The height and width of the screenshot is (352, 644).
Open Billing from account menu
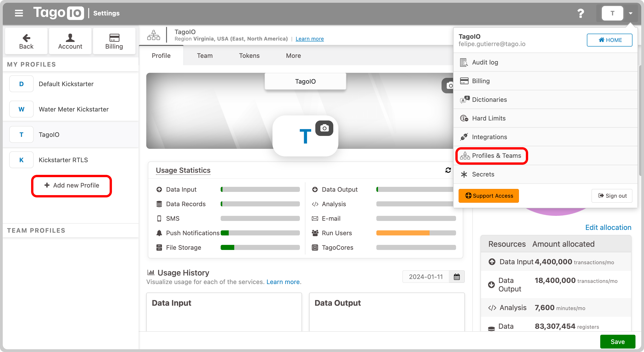545,81
